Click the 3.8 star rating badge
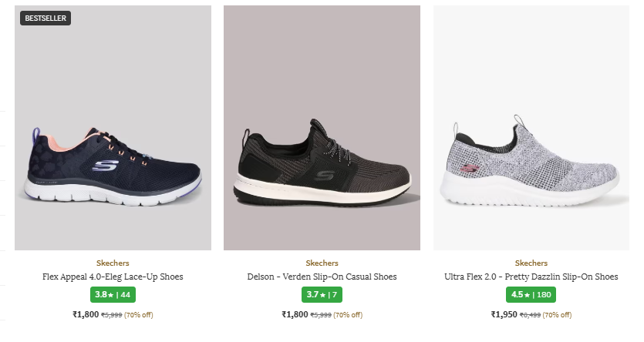Screen dimensions: 644x342 pos(113,294)
